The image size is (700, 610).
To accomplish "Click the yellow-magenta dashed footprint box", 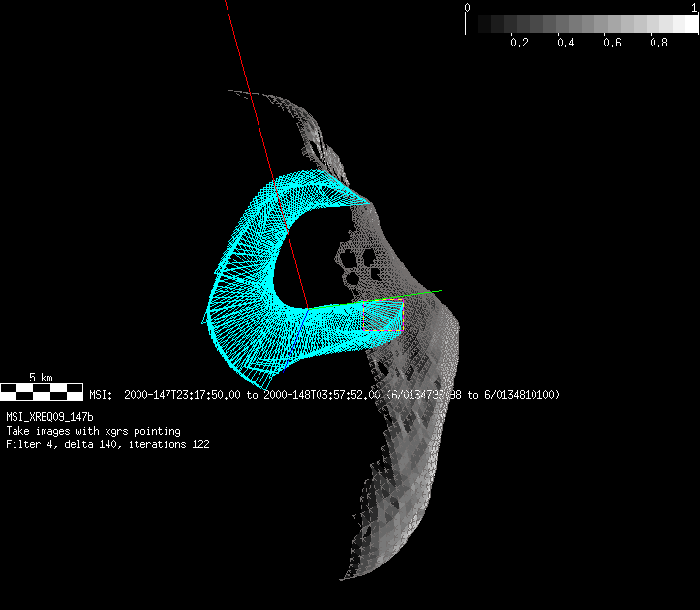I will [383, 317].
